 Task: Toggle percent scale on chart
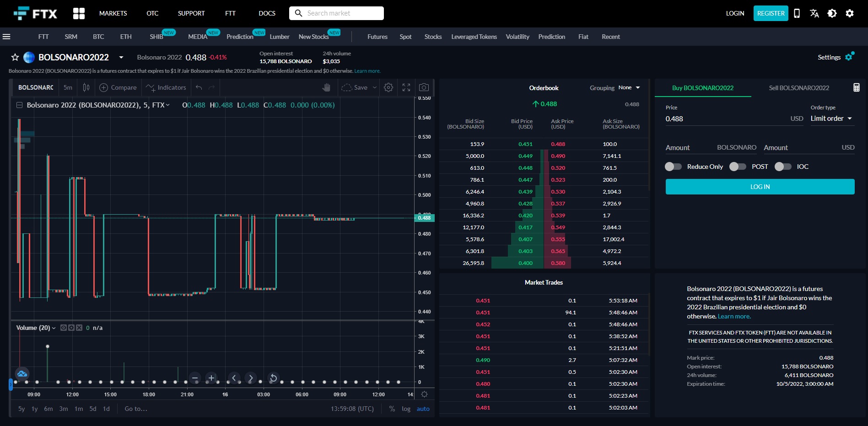[392, 409]
